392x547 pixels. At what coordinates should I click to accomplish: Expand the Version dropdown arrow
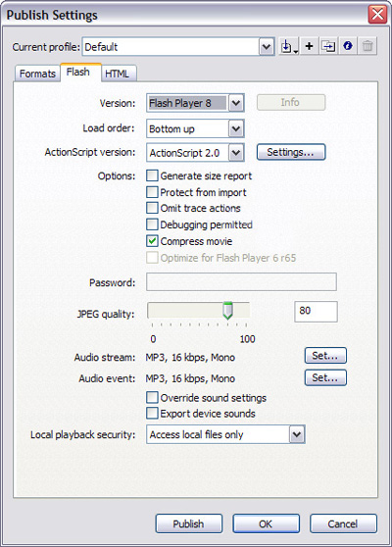236,103
